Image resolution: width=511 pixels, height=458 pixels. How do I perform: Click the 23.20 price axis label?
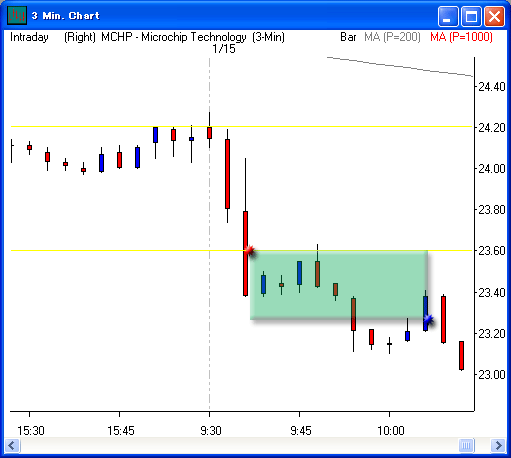492,334
